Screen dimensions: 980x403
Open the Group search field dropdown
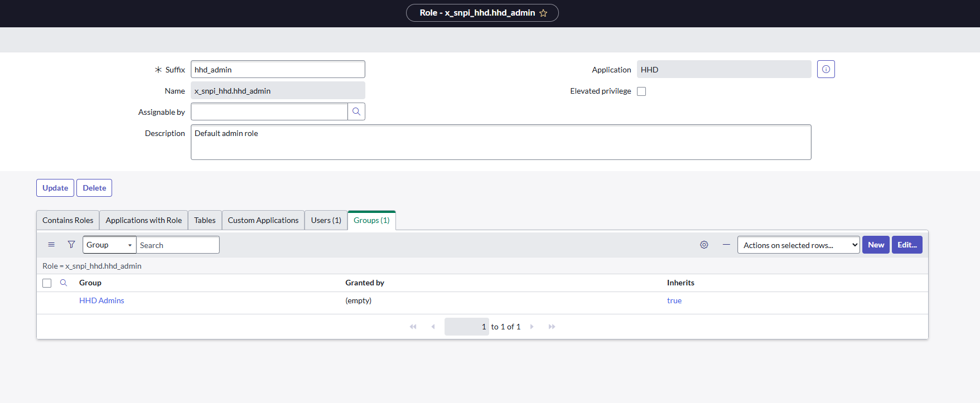point(109,245)
